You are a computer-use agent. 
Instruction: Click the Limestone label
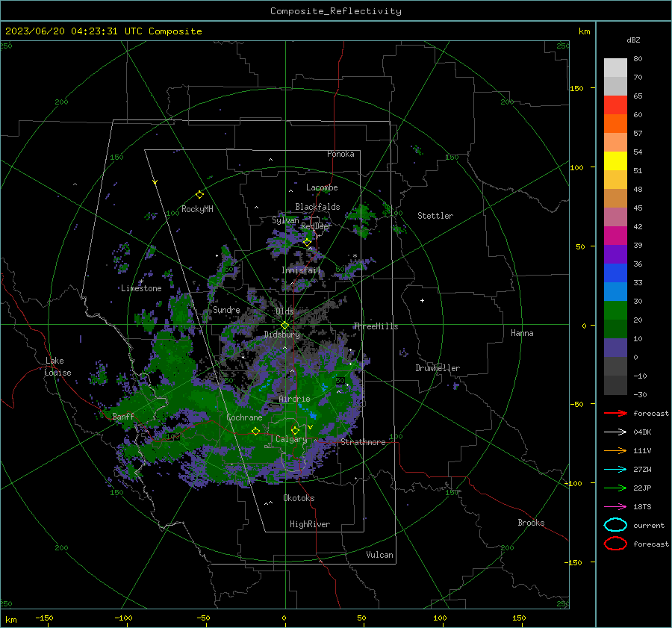(x=141, y=288)
